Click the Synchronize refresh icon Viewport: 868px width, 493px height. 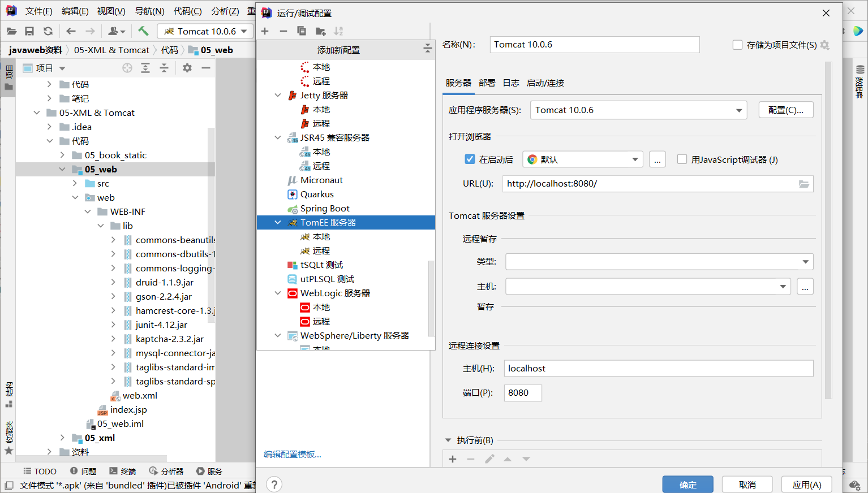pos(48,31)
